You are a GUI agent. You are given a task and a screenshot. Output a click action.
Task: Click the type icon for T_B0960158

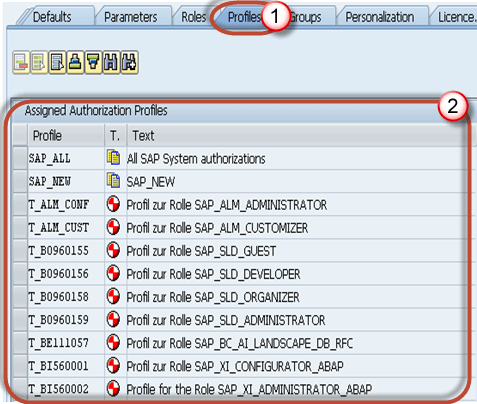113,296
